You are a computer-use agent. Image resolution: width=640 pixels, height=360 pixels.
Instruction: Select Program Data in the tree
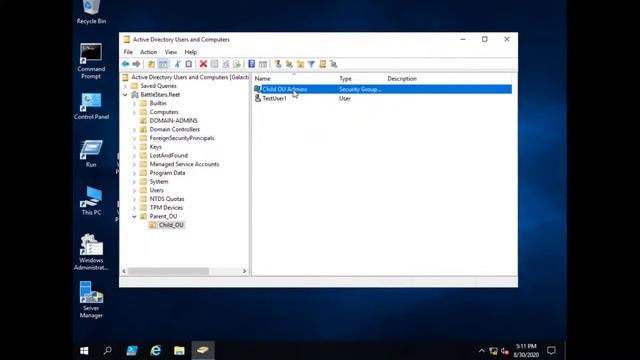point(167,173)
